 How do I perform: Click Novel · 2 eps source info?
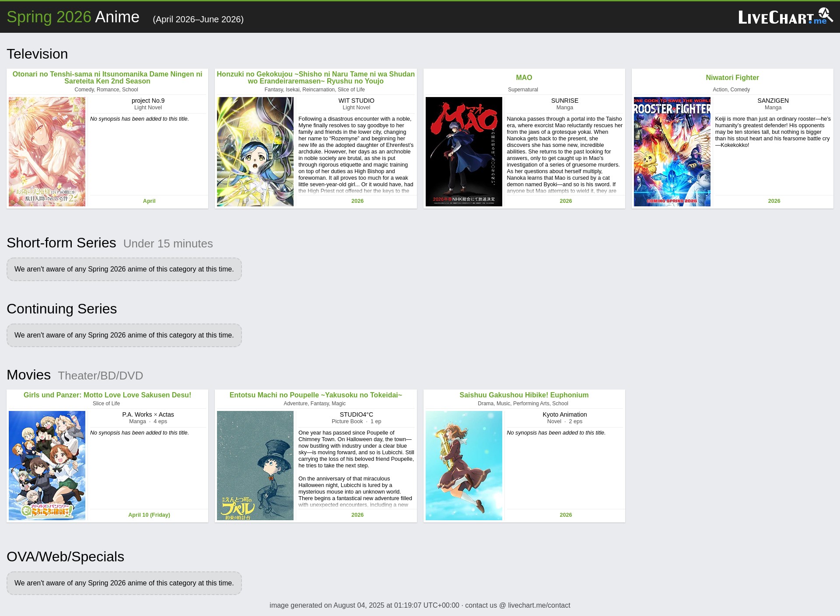click(x=564, y=421)
